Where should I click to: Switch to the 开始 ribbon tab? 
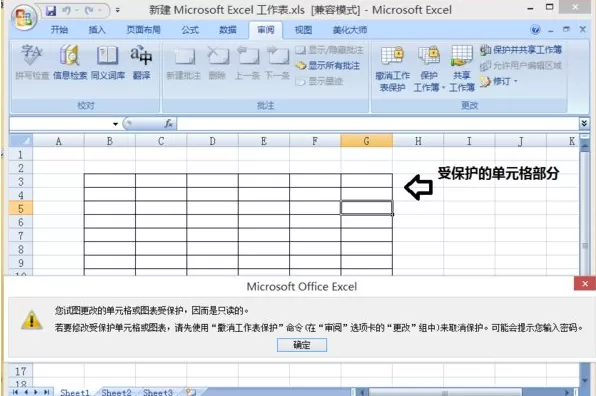[x=59, y=30]
